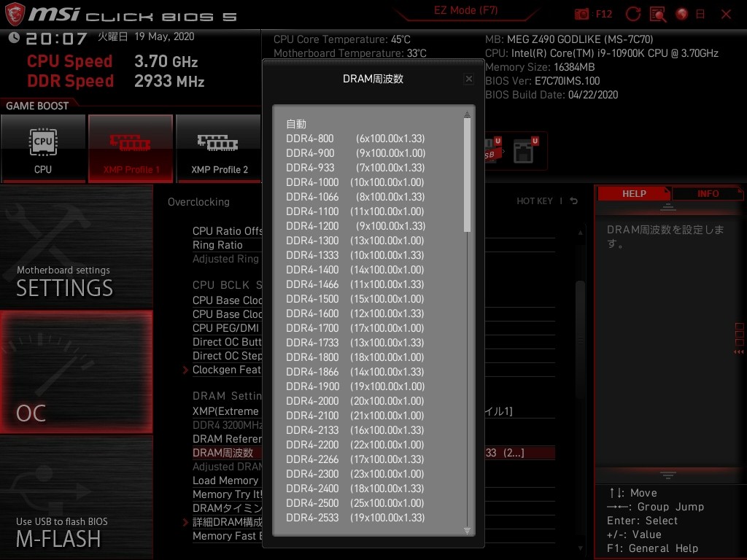The width and height of the screenshot is (747, 560).
Task: Select DDR4-2200 option
Action: click(x=355, y=445)
